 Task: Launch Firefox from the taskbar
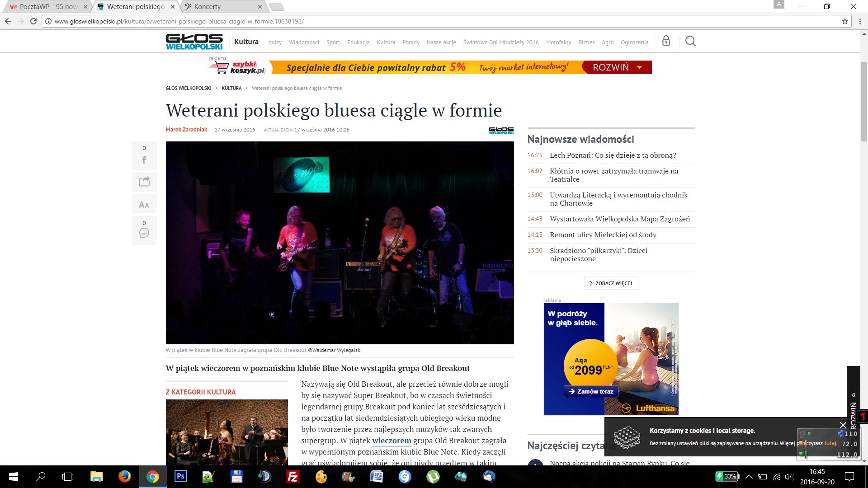click(124, 477)
